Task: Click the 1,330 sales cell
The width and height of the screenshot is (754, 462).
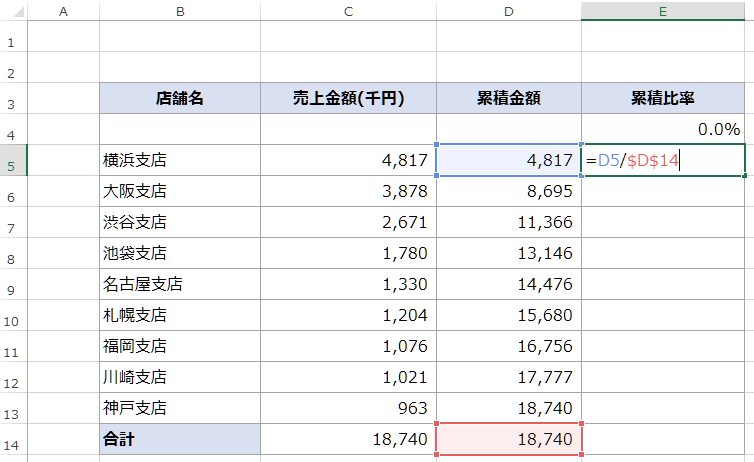Action: [349, 284]
